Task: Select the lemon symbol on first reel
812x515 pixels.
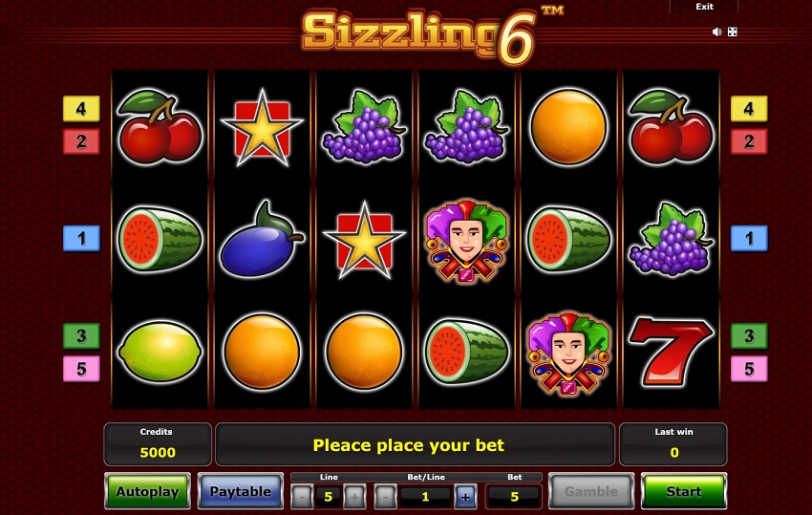Action: pos(160,352)
